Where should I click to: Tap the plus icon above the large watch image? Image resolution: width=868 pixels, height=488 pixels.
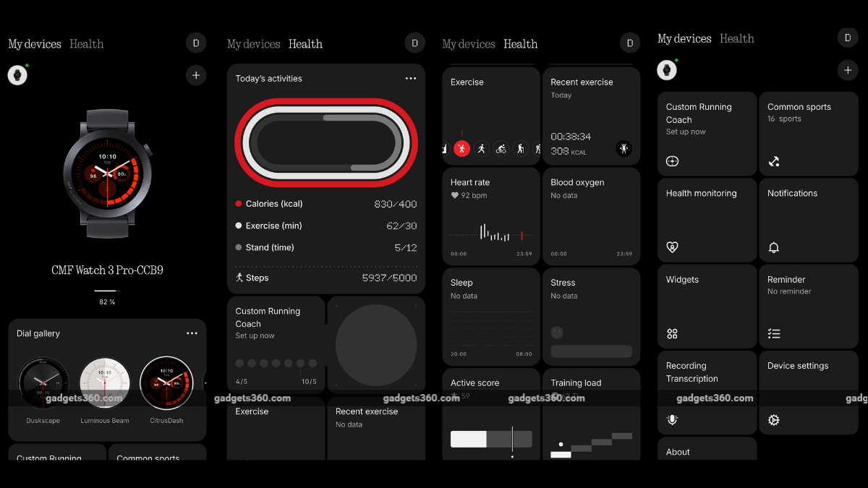pyautogui.click(x=196, y=75)
